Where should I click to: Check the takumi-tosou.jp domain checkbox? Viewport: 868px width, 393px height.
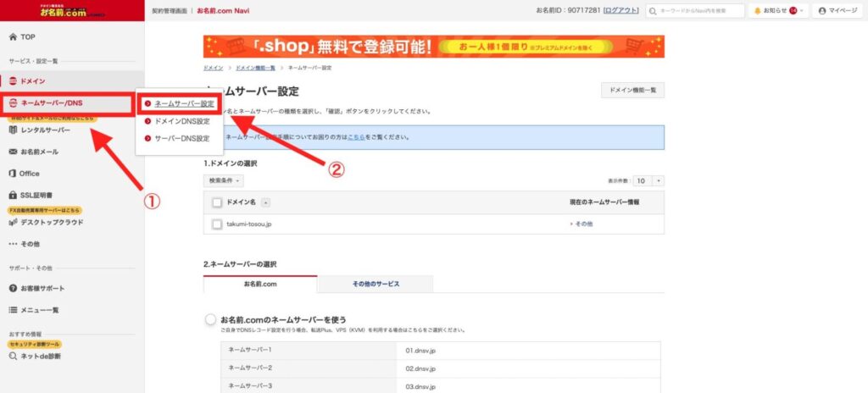(217, 224)
